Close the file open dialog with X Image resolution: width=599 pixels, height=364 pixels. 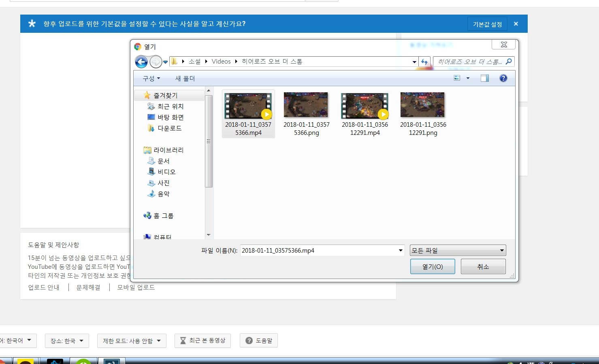click(x=504, y=45)
